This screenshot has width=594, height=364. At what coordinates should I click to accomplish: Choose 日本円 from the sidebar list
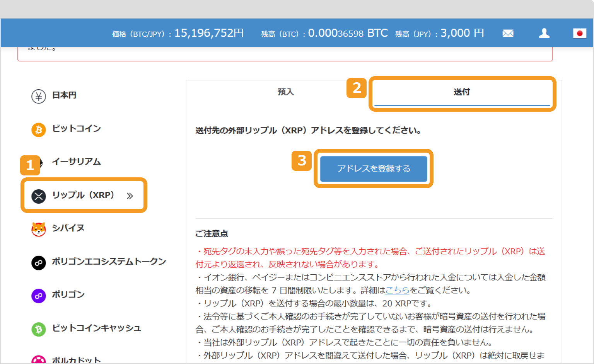click(x=63, y=96)
